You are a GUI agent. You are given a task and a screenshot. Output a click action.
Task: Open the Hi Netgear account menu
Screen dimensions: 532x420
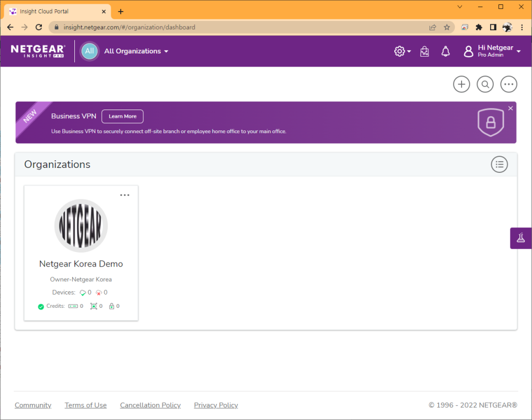[x=492, y=51]
